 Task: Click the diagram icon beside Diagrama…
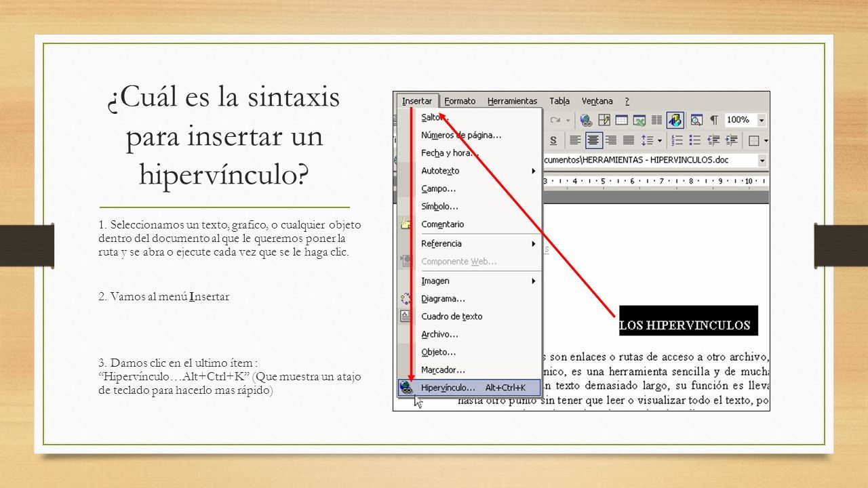pyautogui.click(x=406, y=298)
